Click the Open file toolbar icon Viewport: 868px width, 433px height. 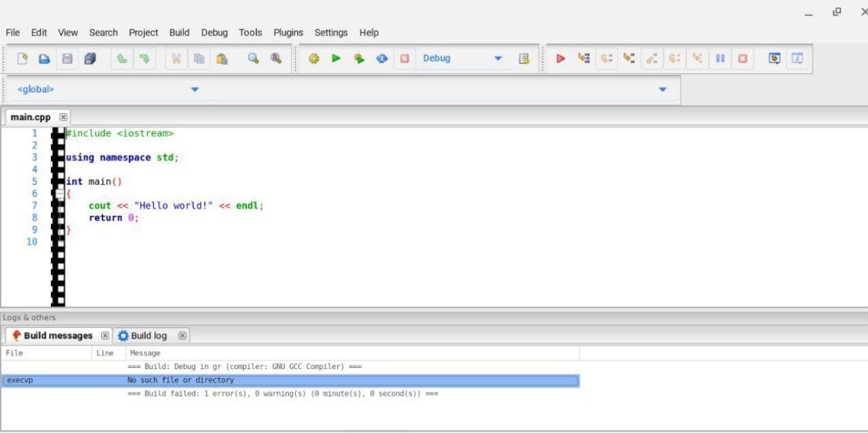tap(44, 58)
